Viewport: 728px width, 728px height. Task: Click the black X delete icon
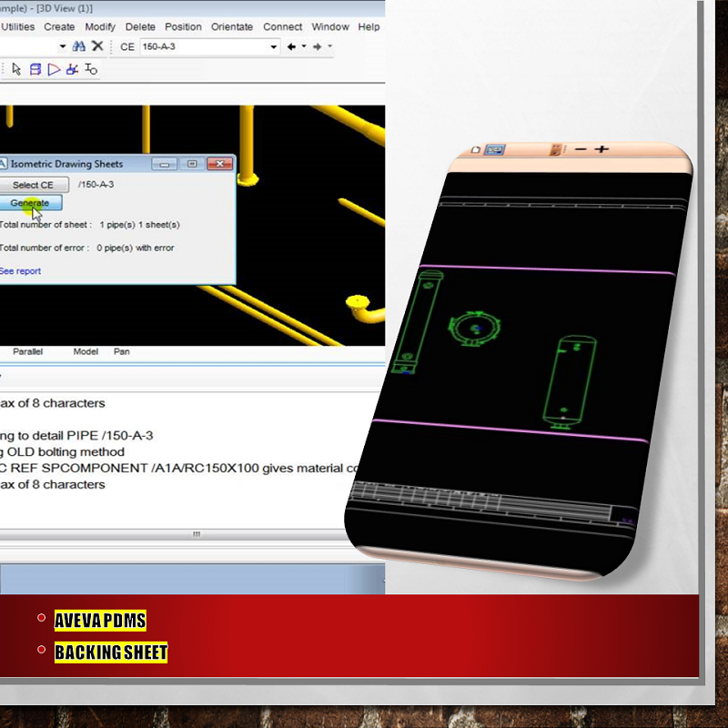[x=97, y=46]
